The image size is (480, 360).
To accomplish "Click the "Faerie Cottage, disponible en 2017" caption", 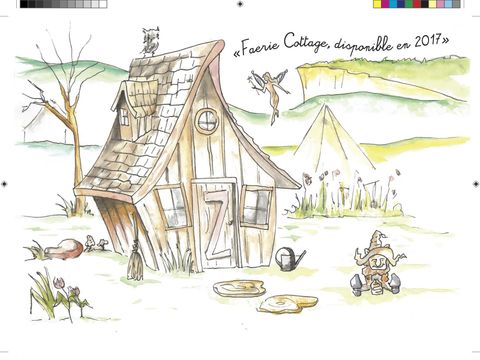I will pyautogui.click(x=342, y=45).
